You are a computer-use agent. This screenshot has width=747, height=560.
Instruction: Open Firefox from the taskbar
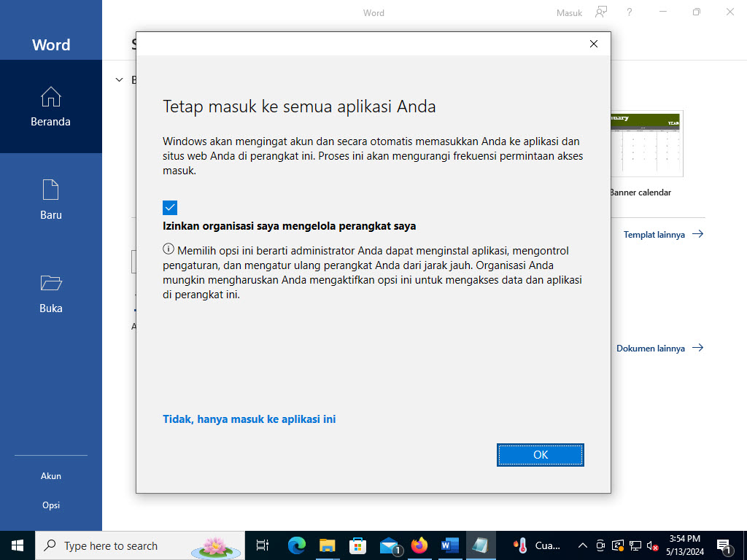click(x=418, y=545)
